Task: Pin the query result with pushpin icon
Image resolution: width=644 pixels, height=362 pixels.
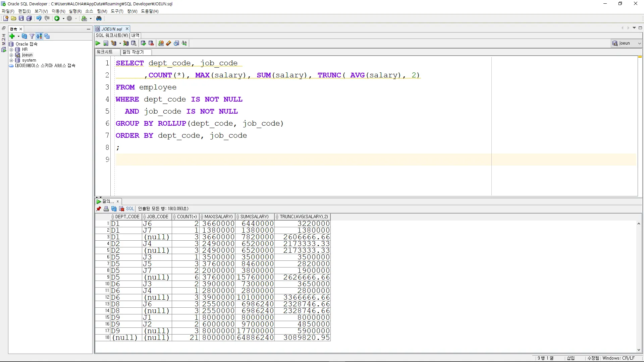Action: click(x=99, y=209)
